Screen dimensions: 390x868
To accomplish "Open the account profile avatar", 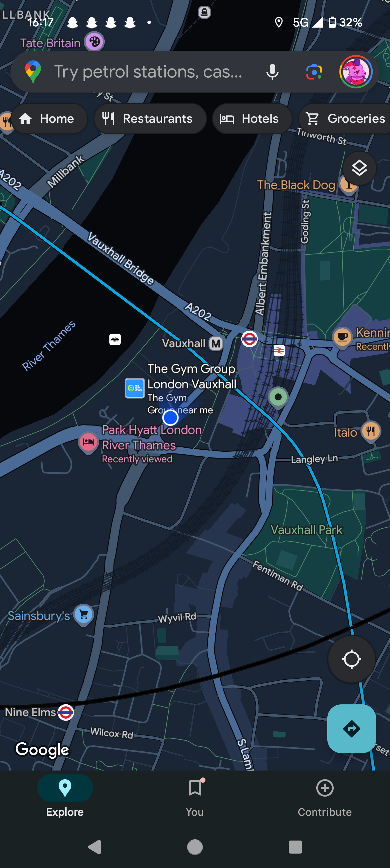I will (356, 72).
